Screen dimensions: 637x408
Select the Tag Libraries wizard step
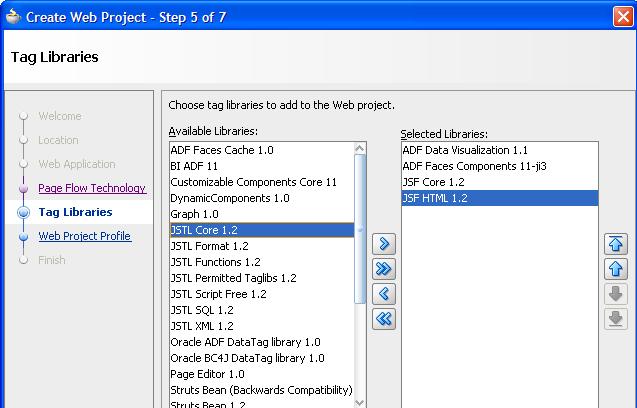75,212
